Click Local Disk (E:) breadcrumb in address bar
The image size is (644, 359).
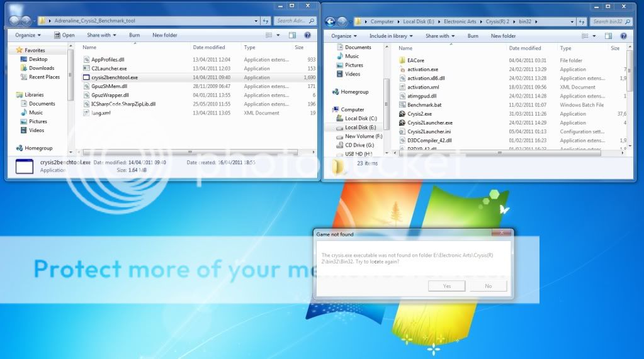418,21
